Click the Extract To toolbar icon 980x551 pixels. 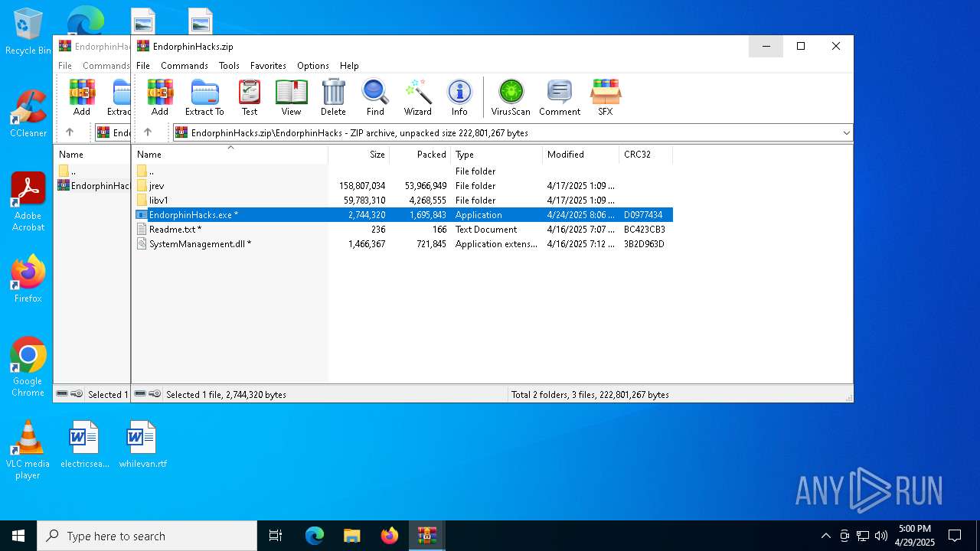[204, 97]
